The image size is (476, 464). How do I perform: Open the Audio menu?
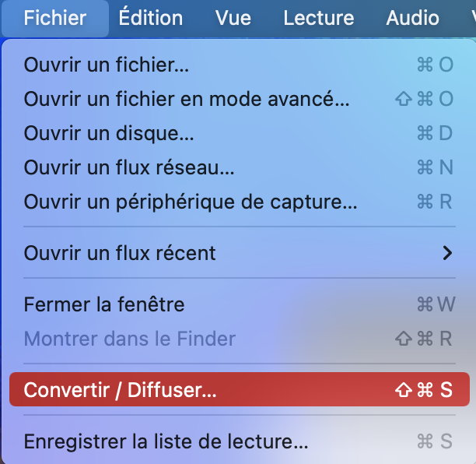tap(412, 18)
